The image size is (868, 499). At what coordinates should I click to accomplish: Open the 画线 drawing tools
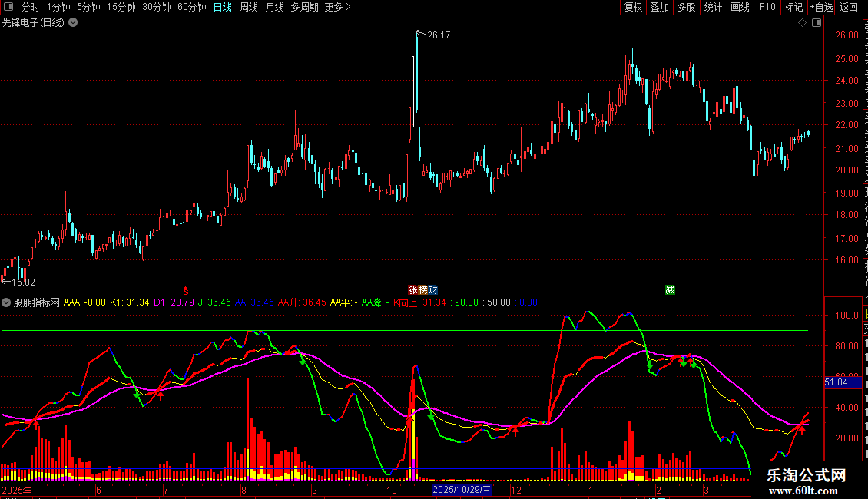[x=740, y=7]
